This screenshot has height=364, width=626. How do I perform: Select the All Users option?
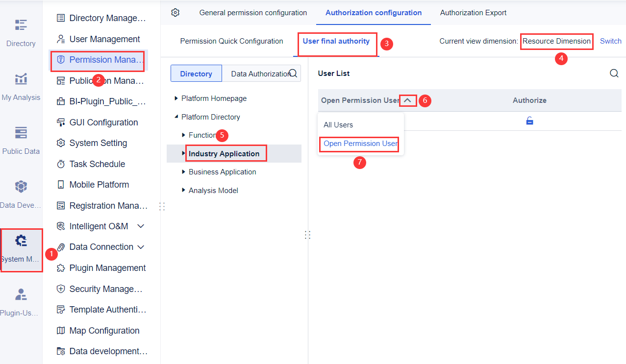(x=338, y=125)
